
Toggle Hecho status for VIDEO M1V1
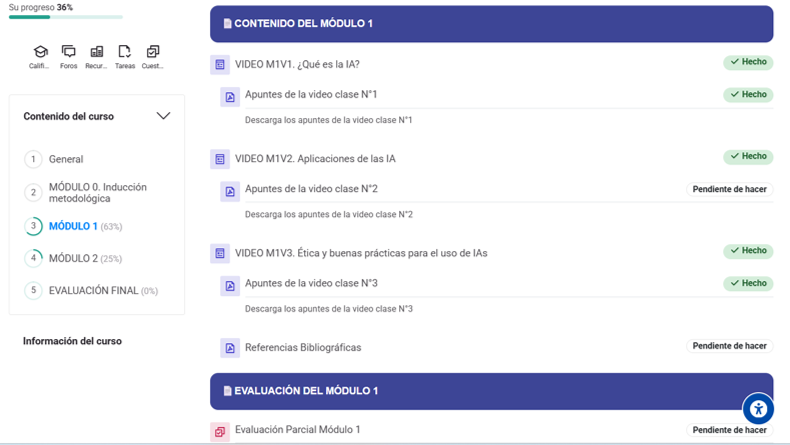[748, 62]
